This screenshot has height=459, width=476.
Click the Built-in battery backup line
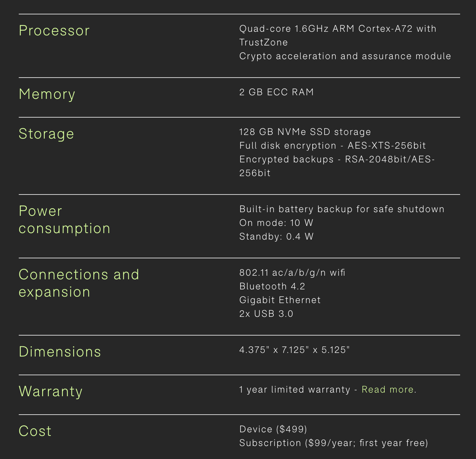click(x=341, y=209)
